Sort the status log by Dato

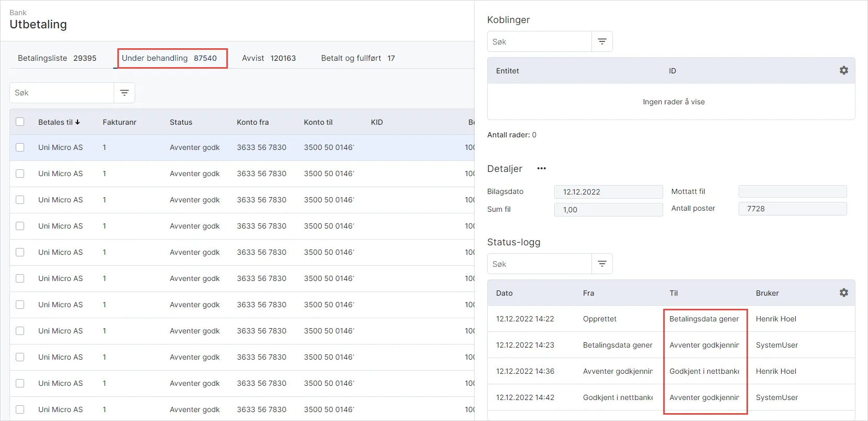504,293
